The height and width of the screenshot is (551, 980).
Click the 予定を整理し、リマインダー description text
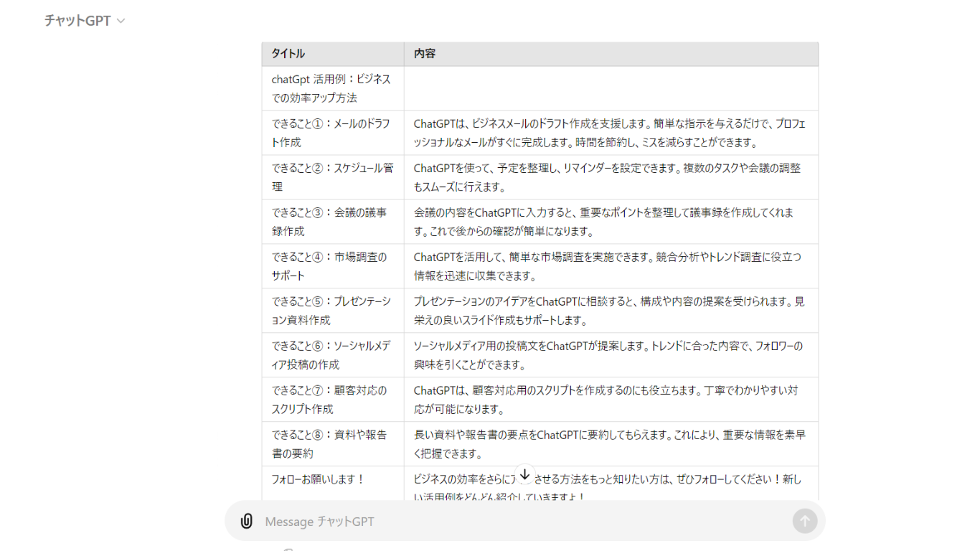tap(608, 177)
